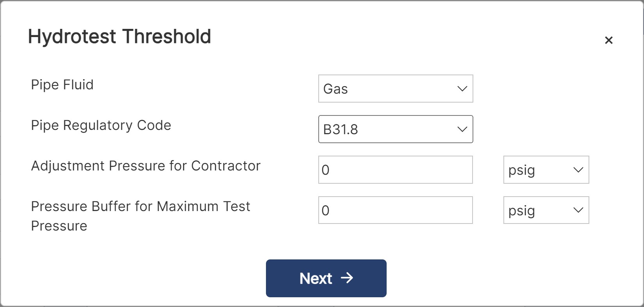Open the Pipe Fluid dropdown showing Gas
Image resolution: width=644 pixels, height=307 pixels.
396,89
